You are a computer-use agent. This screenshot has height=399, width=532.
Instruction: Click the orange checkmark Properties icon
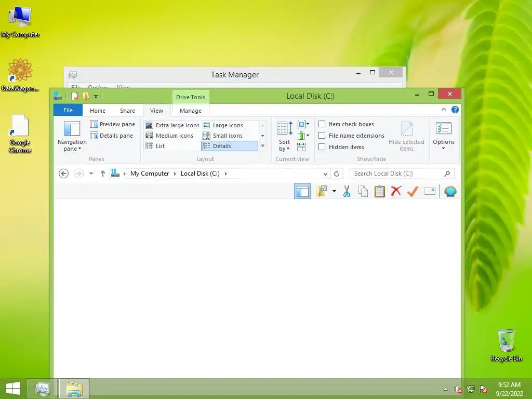[413, 191]
